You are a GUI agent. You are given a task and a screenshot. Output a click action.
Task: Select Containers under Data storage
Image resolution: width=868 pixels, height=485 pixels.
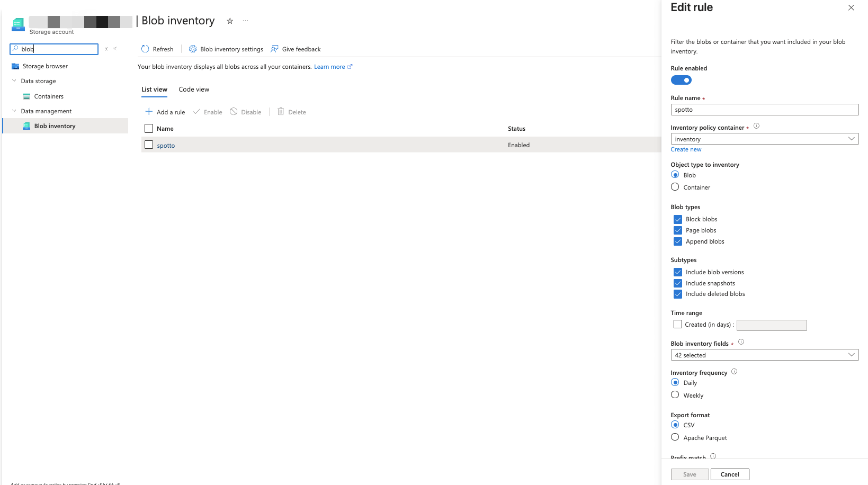49,96
